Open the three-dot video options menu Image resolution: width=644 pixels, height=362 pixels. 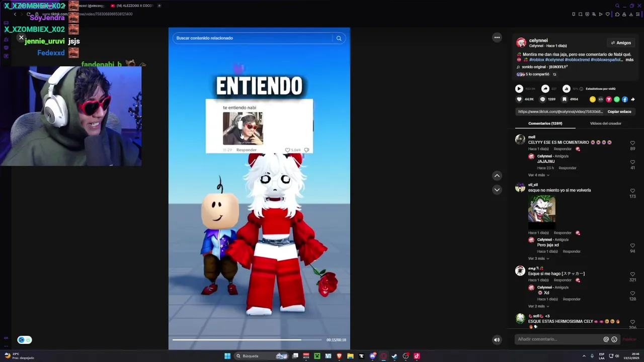(x=497, y=37)
